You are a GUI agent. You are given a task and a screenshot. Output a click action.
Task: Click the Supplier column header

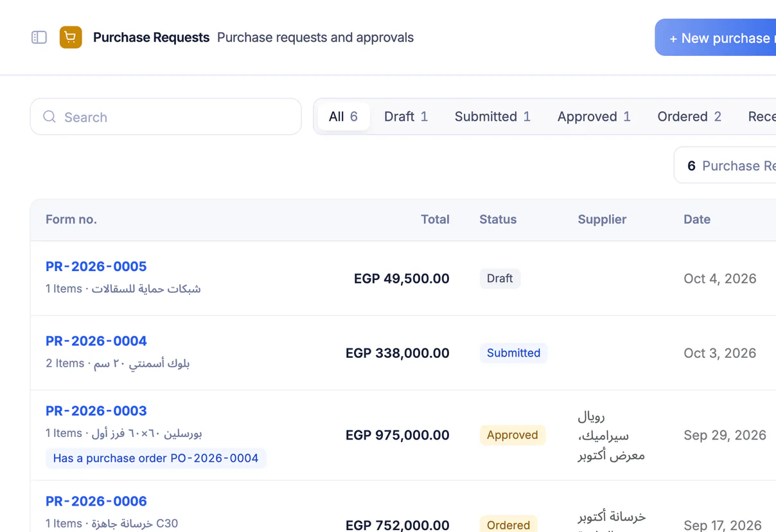[602, 220]
